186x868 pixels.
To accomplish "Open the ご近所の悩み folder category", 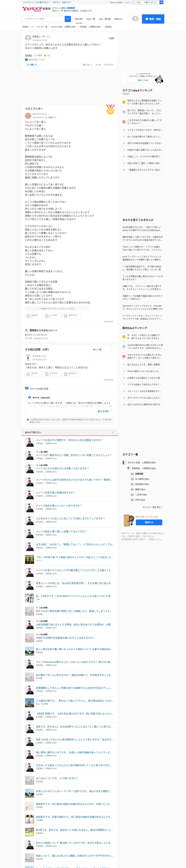I will click(139, 495).
